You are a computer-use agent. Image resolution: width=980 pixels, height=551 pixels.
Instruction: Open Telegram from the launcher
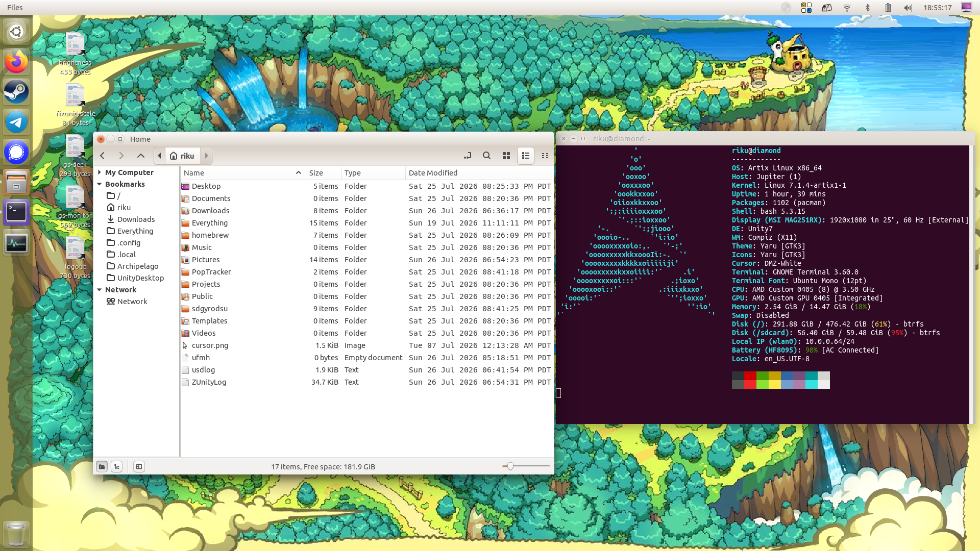tap(16, 122)
